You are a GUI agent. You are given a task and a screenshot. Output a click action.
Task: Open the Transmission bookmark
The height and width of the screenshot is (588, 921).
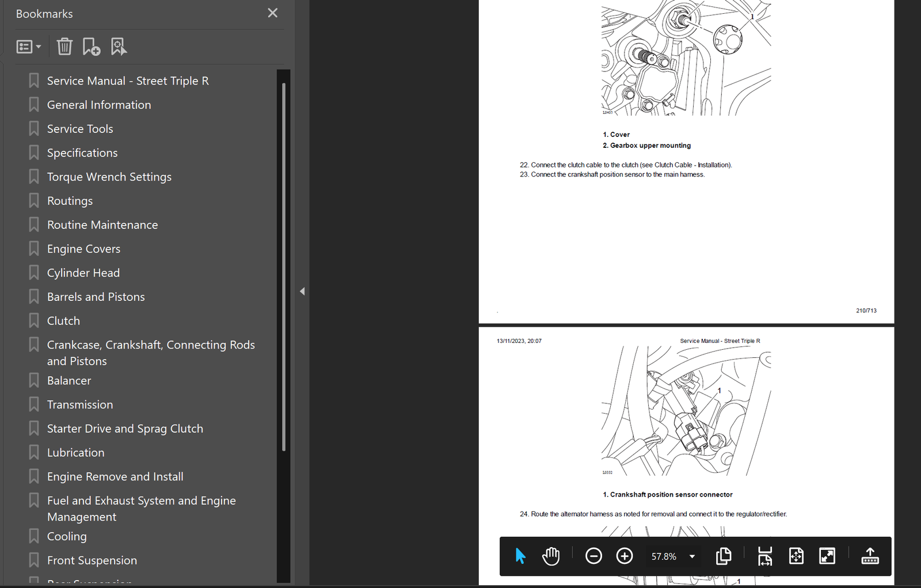pos(80,405)
